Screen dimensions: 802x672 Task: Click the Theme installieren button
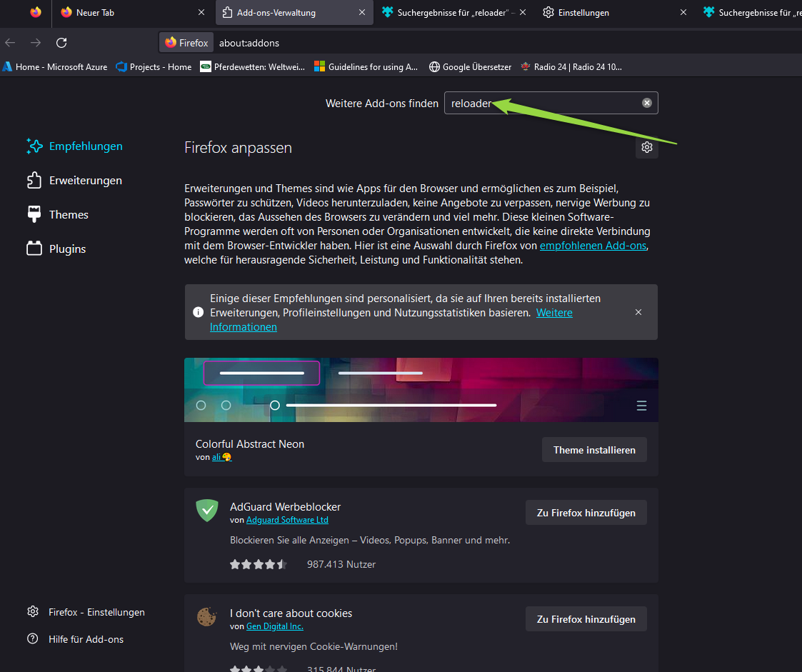tap(593, 450)
